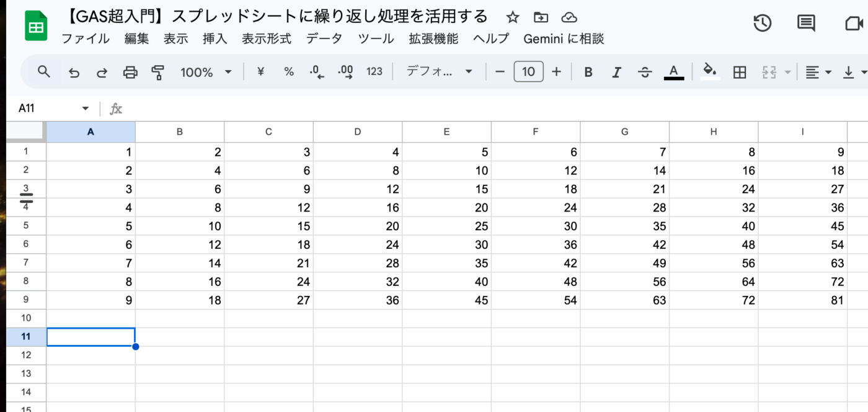Open version history clock icon
Image resolution: width=868 pixels, height=412 pixels.
coord(762,24)
